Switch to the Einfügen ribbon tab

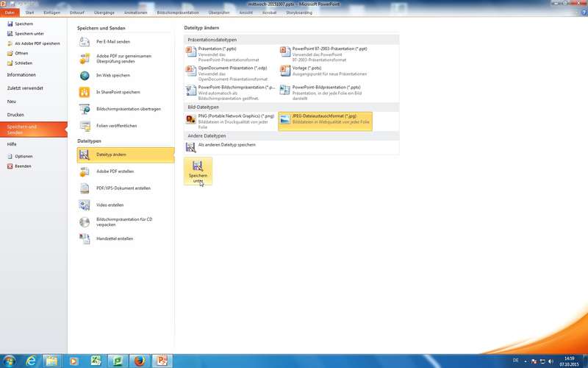point(51,13)
